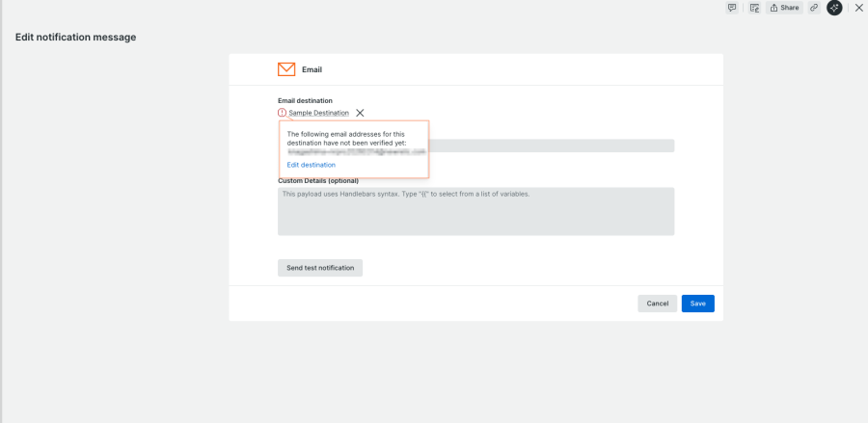
Task: Click the 'Custom Details (optional)' label
Action: pos(318,181)
